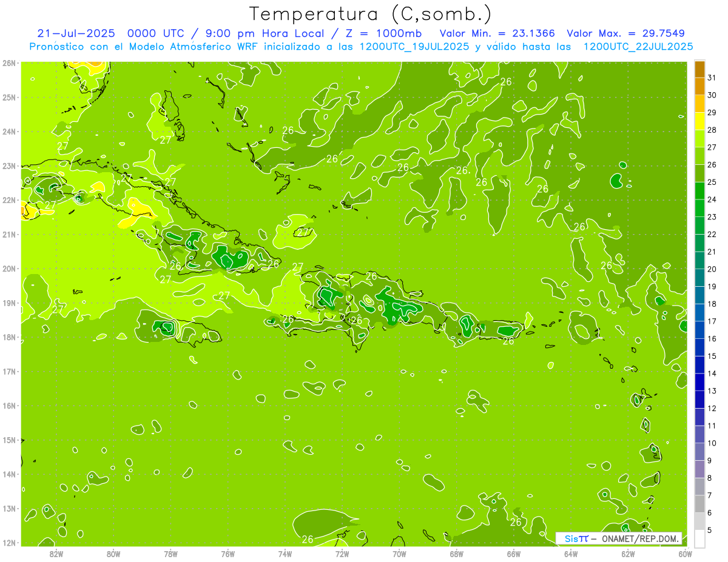Click the '27' value on the color scale
The image size is (728, 562).
pyautogui.click(x=712, y=147)
